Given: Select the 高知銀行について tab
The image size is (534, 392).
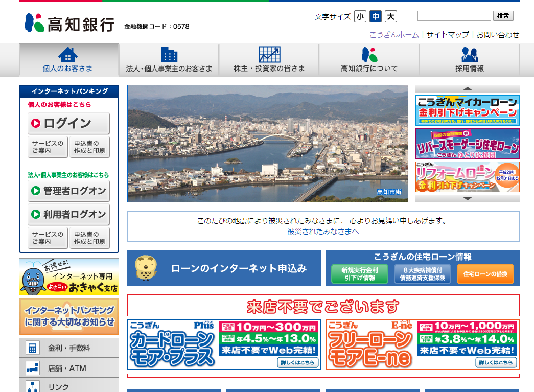Looking at the screenshot, I should pos(369,60).
